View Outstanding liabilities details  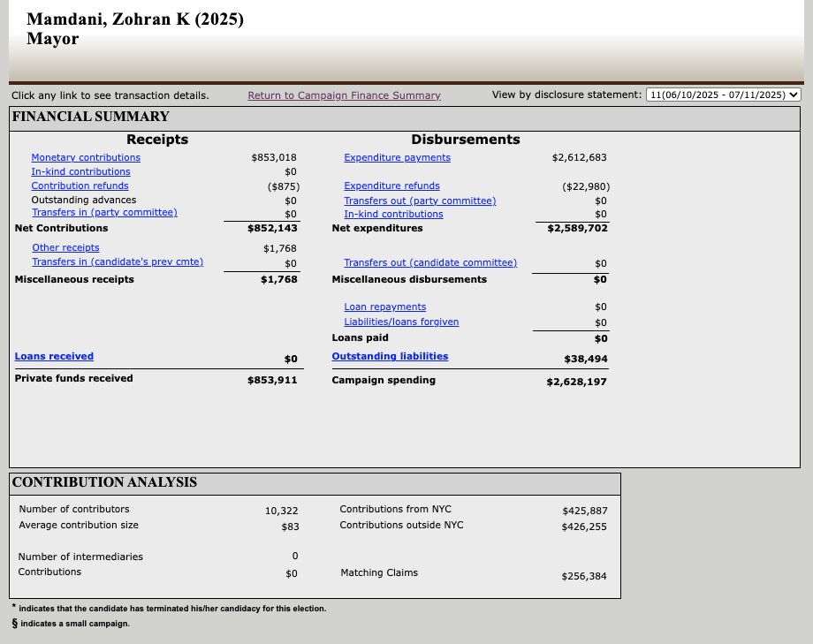tap(390, 356)
